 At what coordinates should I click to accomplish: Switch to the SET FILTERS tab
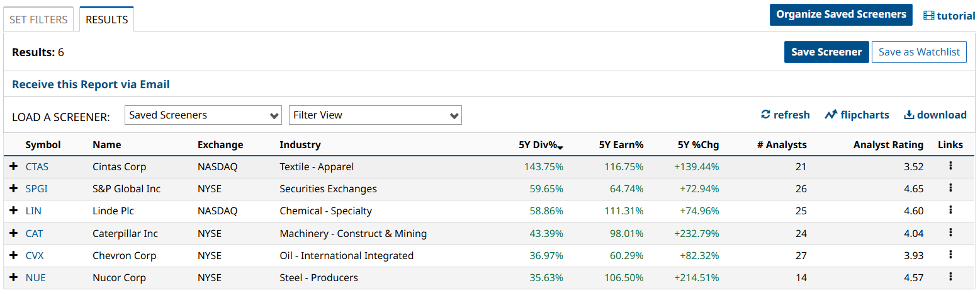(x=38, y=20)
